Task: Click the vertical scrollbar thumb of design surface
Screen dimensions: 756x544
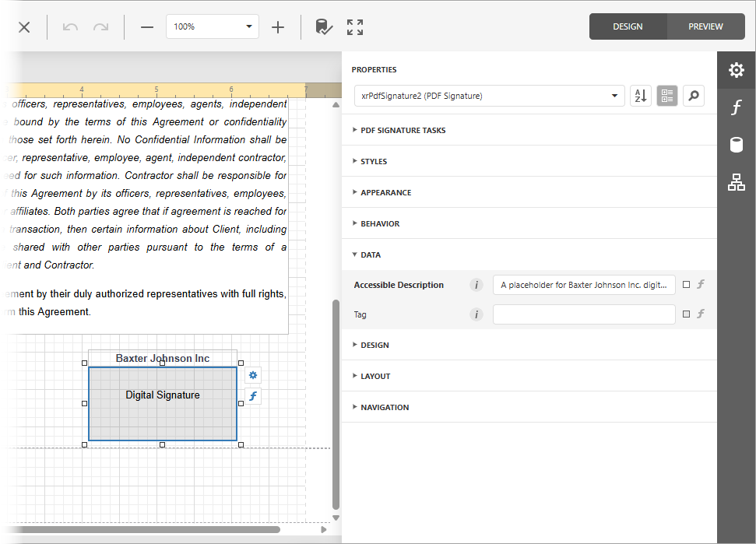Action: [x=336, y=405]
